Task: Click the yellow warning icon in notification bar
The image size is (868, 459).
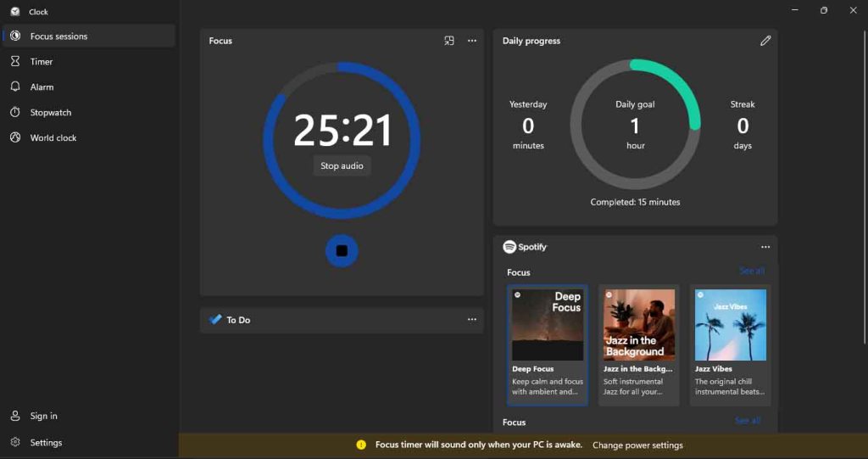Action: (x=361, y=445)
